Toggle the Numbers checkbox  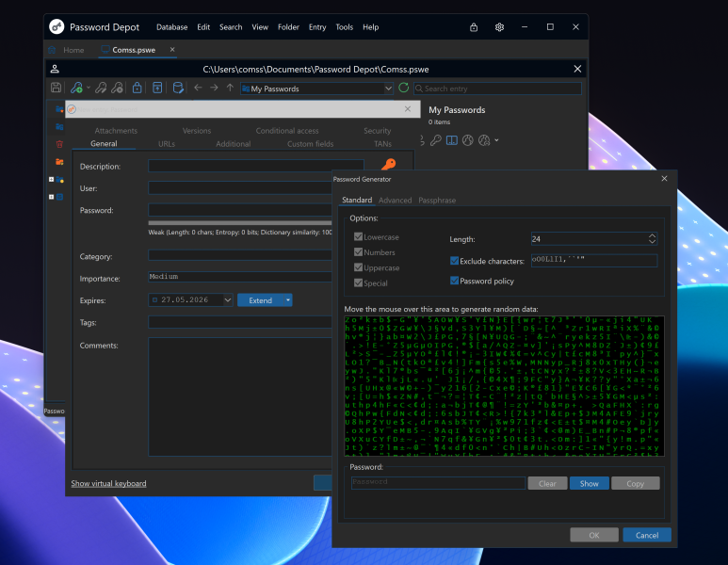tap(358, 252)
